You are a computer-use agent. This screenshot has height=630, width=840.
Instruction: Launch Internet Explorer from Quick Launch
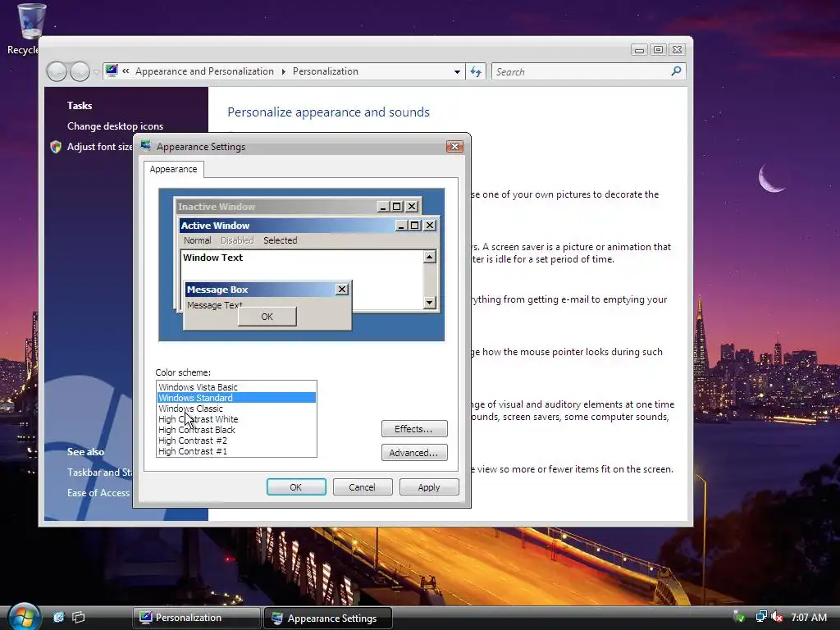(x=58, y=617)
